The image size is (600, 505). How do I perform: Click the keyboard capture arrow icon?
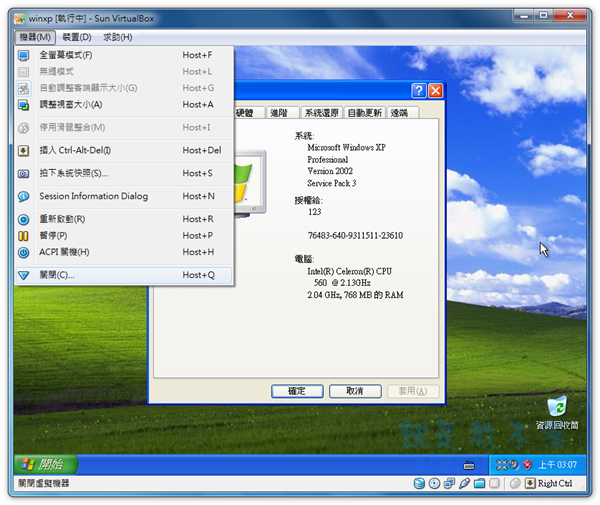pyautogui.click(x=530, y=484)
